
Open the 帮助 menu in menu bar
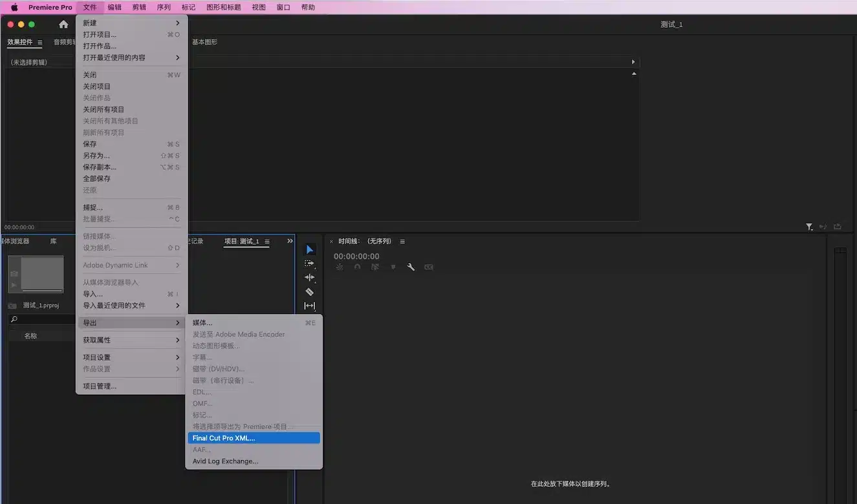pos(308,7)
